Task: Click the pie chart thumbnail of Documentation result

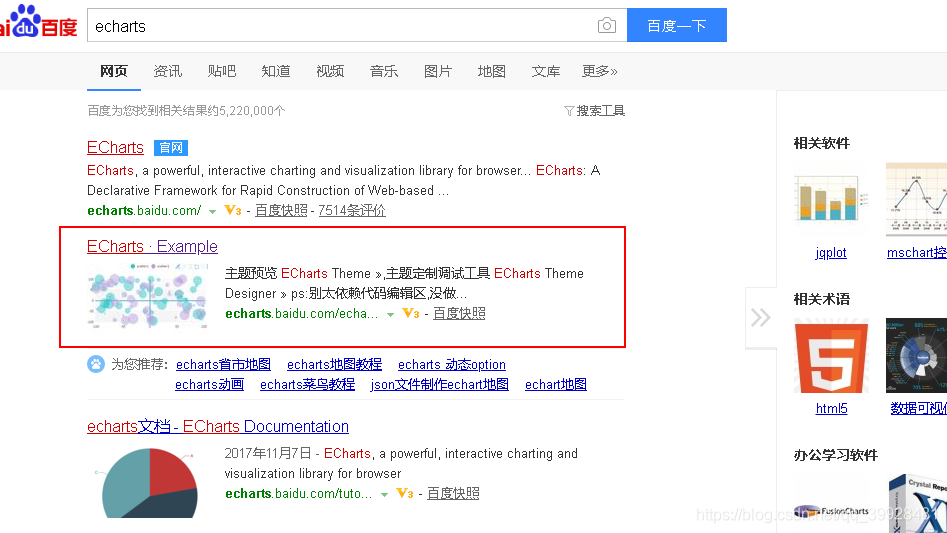Action: (x=148, y=482)
